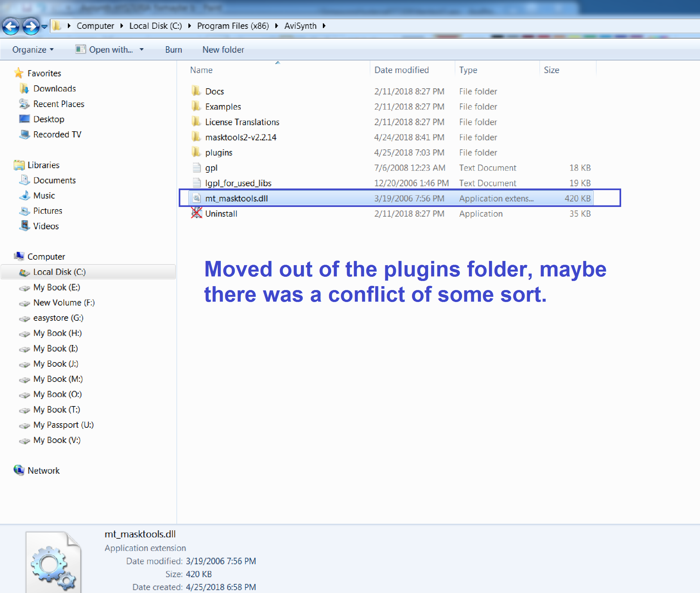Viewport: 700px width, 593px height.
Task: Select My Passport (U:) drive
Action: point(63,425)
